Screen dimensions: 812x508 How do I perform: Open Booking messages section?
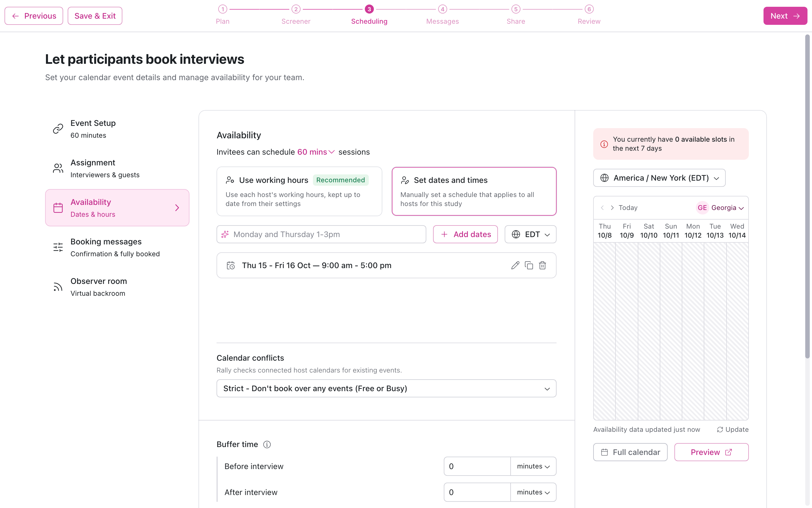117,247
